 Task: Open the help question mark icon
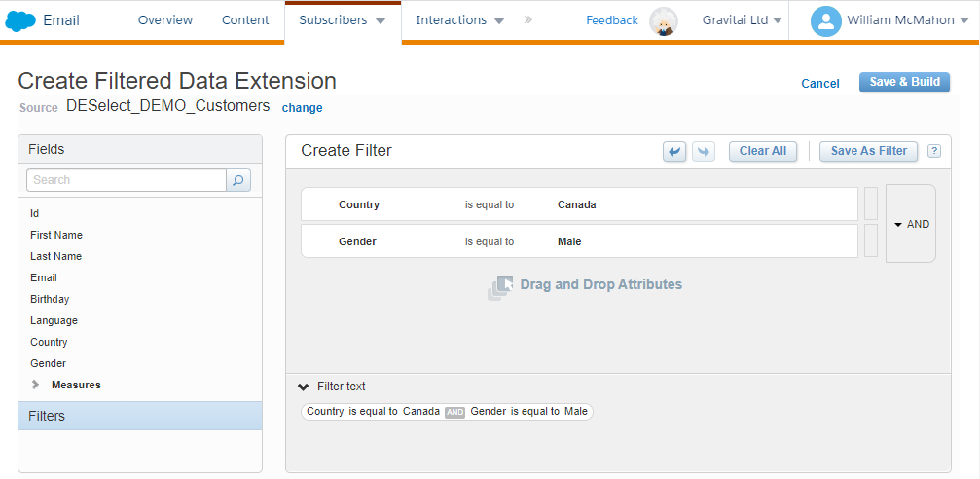pos(933,151)
